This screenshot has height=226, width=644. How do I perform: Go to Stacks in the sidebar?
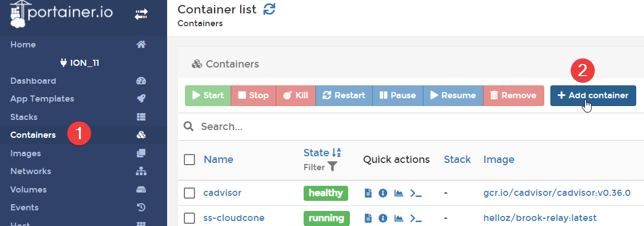pyautogui.click(x=24, y=117)
